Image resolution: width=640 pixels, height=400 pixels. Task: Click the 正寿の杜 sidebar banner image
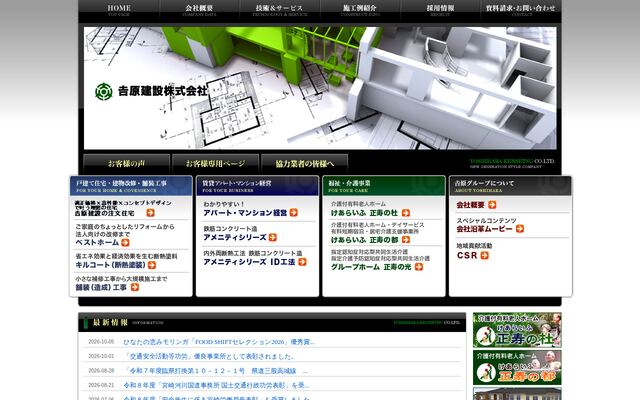pyautogui.click(x=517, y=330)
